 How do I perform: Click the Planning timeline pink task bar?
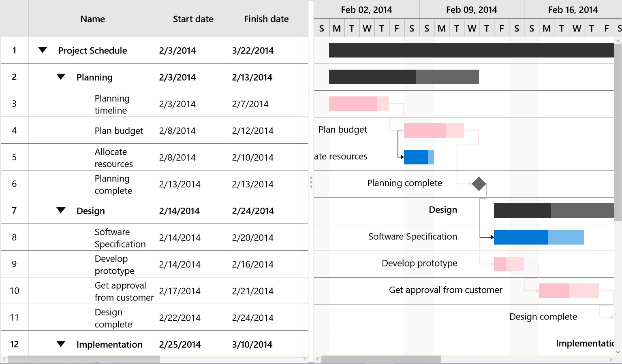coord(359,104)
